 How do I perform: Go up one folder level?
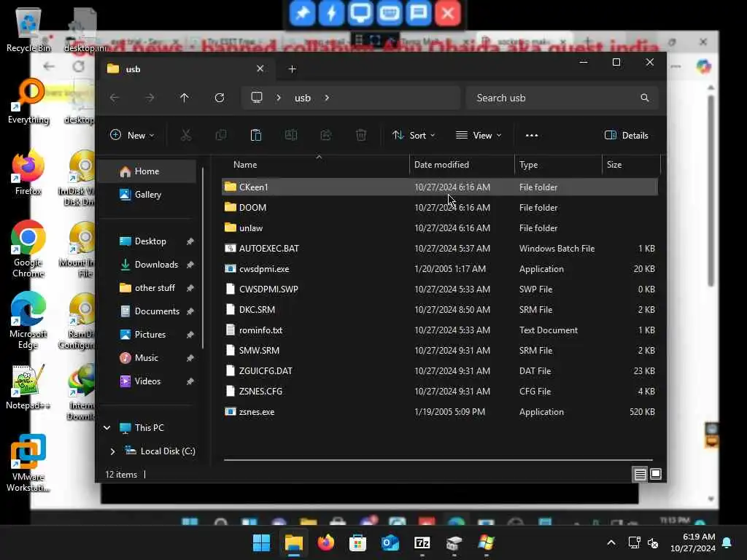(185, 98)
